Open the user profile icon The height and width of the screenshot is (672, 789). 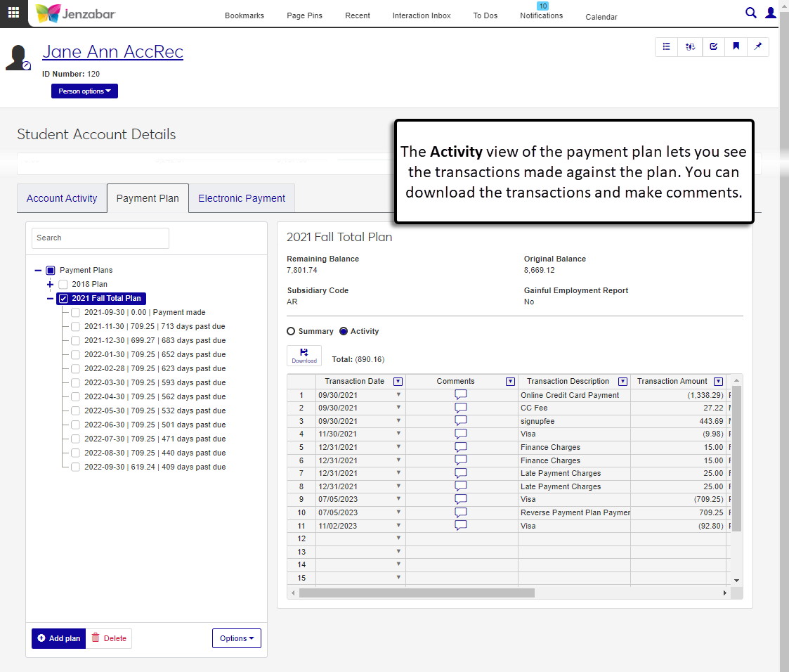click(771, 13)
